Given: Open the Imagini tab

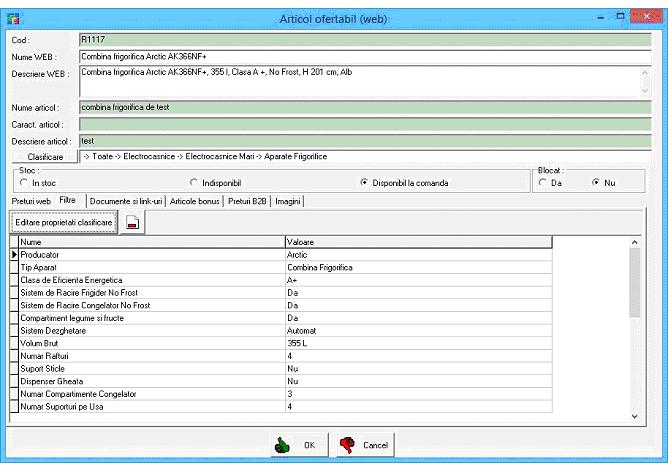Looking at the screenshot, I should pyautogui.click(x=288, y=201).
